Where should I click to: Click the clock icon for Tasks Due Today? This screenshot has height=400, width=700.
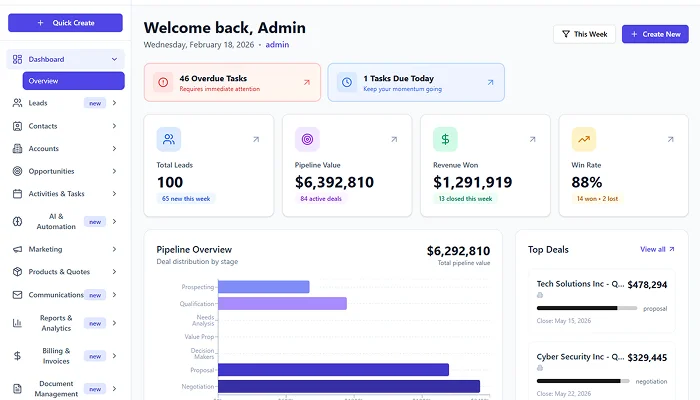click(345, 82)
